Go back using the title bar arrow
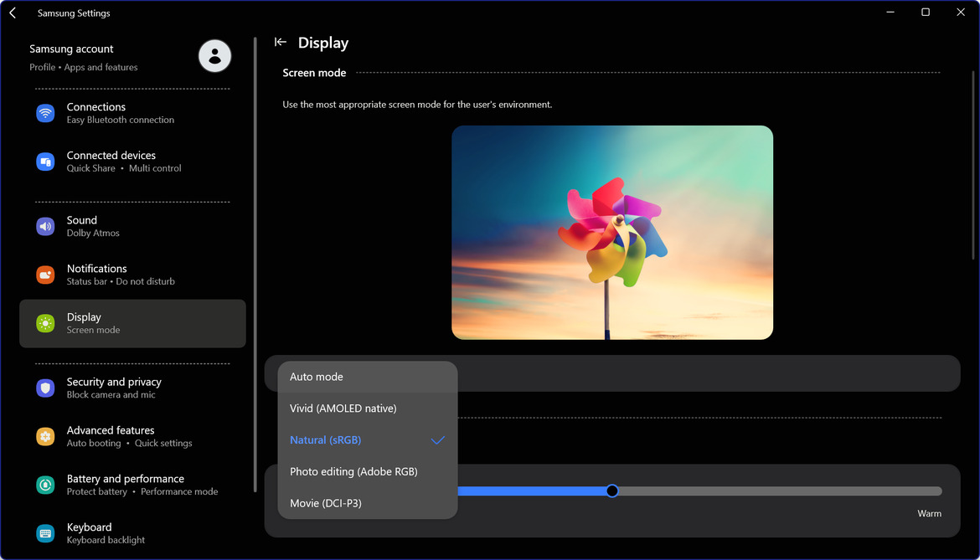 coord(13,13)
